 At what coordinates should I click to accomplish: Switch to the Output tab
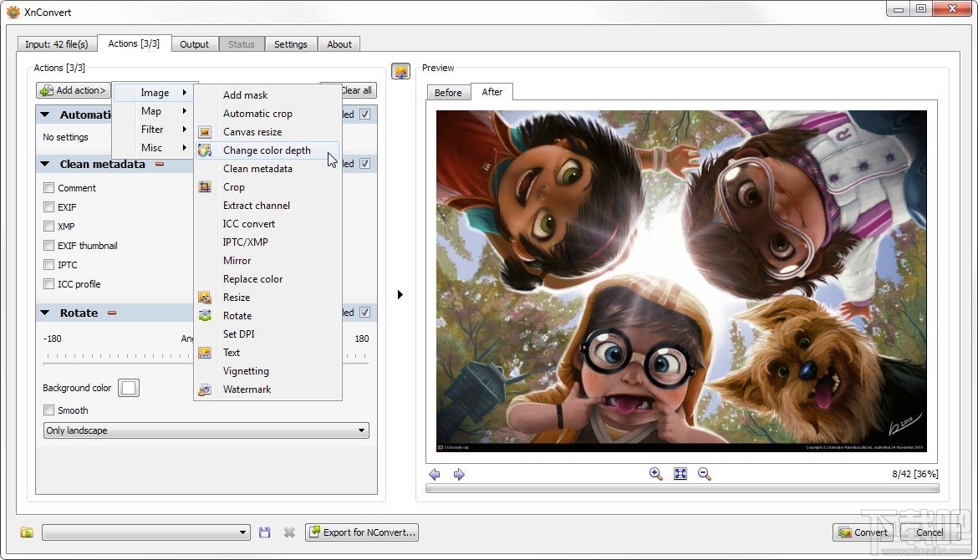[x=195, y=43]
